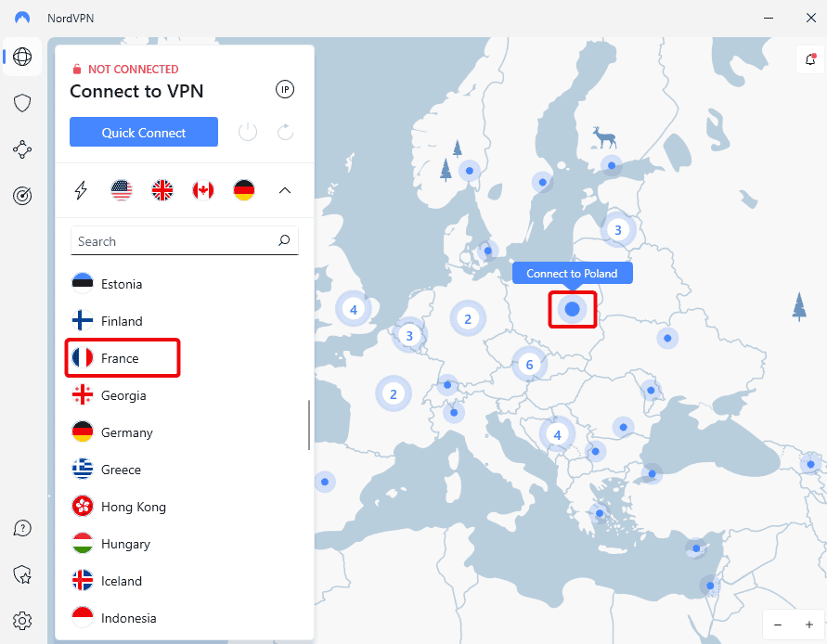Open the Threat Protection shield icon

tap(22, 103)
